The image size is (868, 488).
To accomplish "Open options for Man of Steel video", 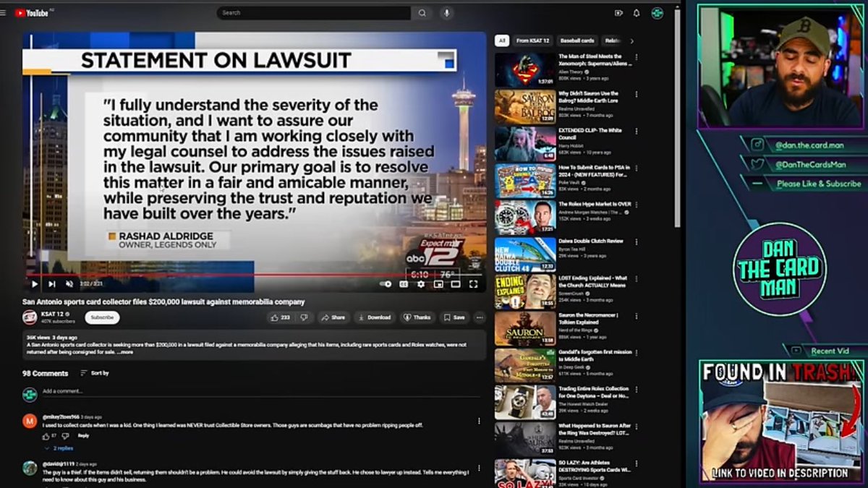I will tap(637, 57).
